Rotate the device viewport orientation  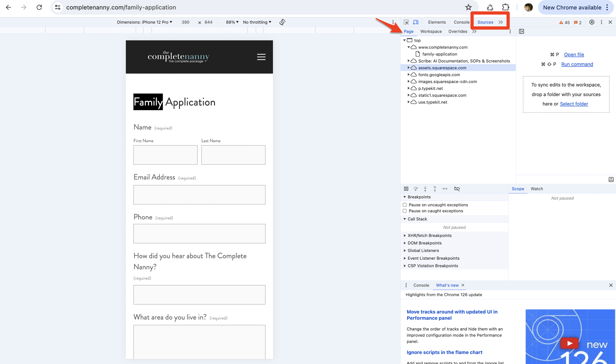[x=282, y=22]
